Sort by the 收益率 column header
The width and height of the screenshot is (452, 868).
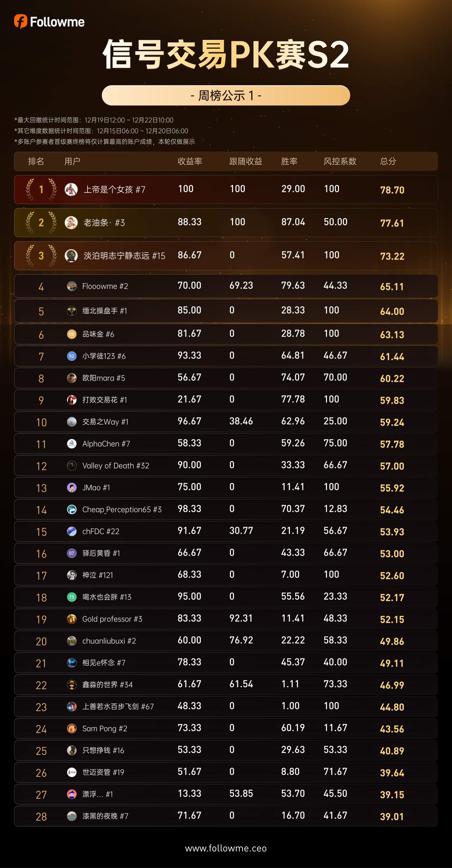point(190,161)
